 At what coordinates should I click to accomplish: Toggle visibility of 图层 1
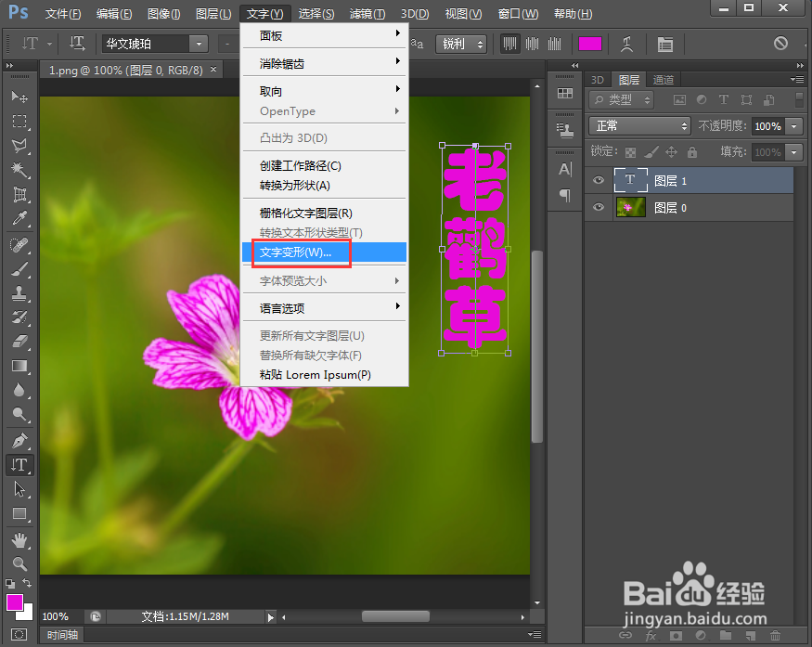[598, 180]
